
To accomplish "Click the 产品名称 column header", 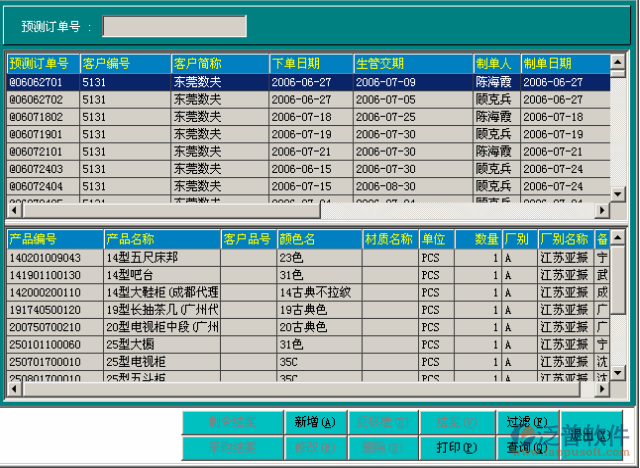I will pos(160,240).
